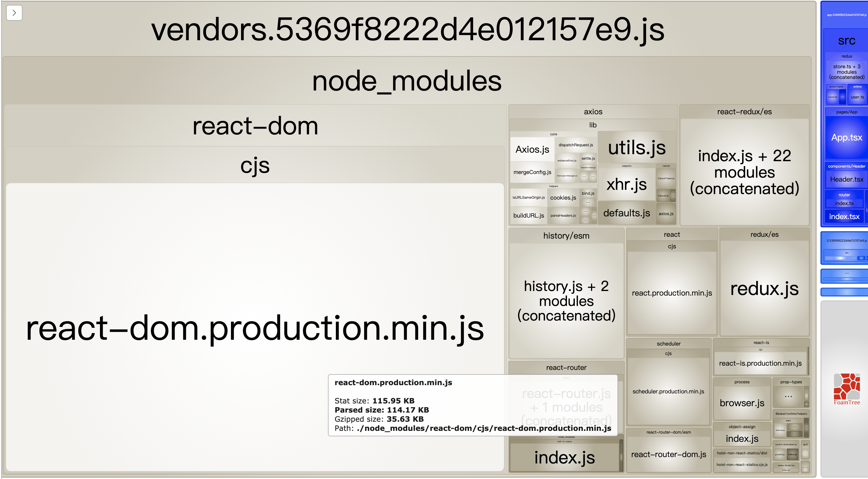Select the app.5369f8222d4e012157e9.js chunk title
The image size is (868, 479).
(x=846, y=15)
